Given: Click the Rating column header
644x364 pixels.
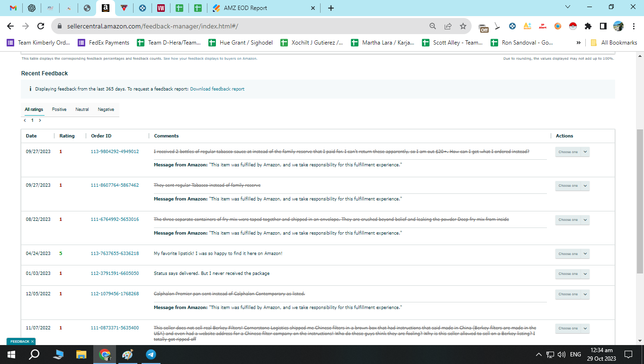Looking at the screenshot, I should click(67, 136).
